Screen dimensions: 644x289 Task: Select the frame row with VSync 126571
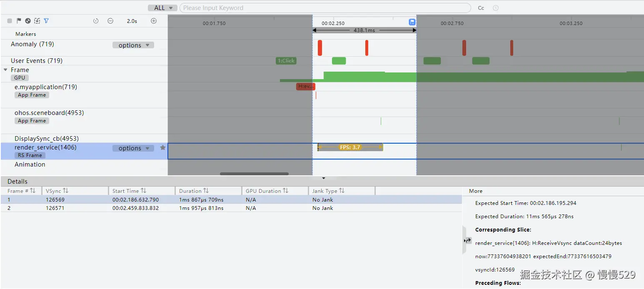click(x=231, y=208)
